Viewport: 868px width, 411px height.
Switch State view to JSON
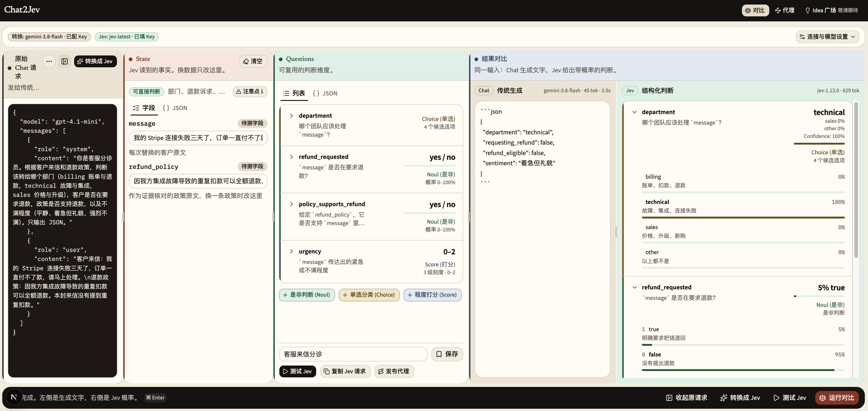coord(175,108)
